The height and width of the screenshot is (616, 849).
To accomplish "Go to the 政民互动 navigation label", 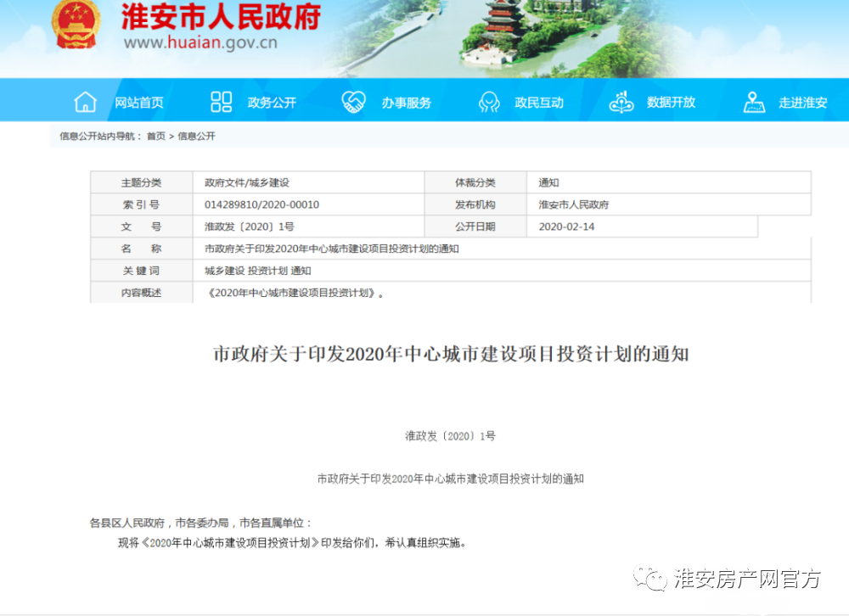I will (x=539, y=103).
